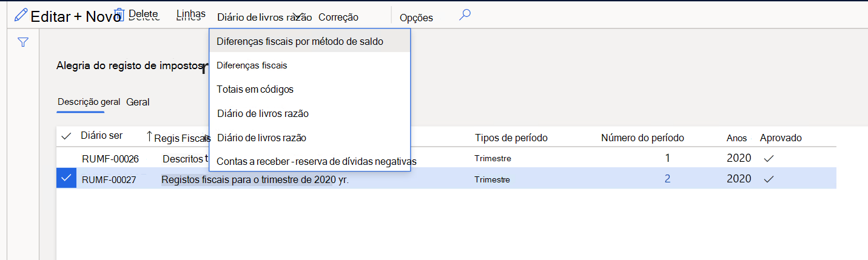Click the + Novo button
868x260 pixels.
pos(97,16)
